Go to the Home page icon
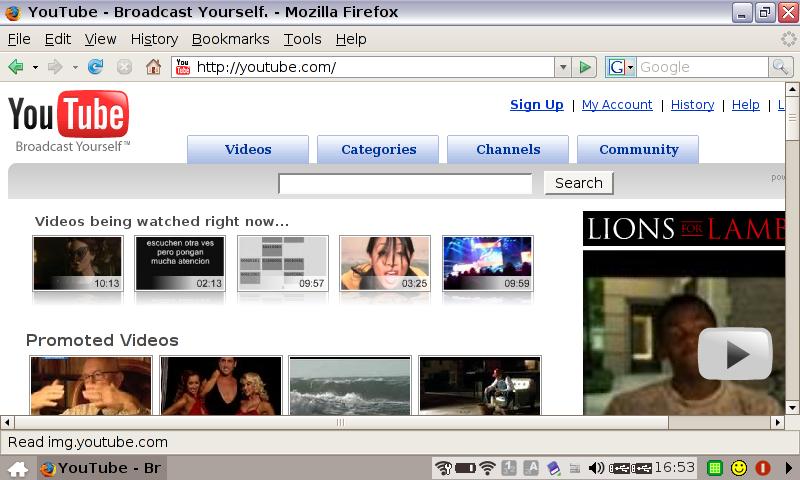Screen dimensions: 800x480 pyautogui.click(x=153, y=67)
